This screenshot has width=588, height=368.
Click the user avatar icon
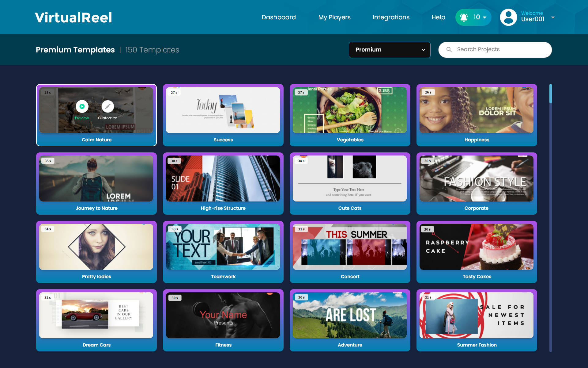[x=508, y=17]
